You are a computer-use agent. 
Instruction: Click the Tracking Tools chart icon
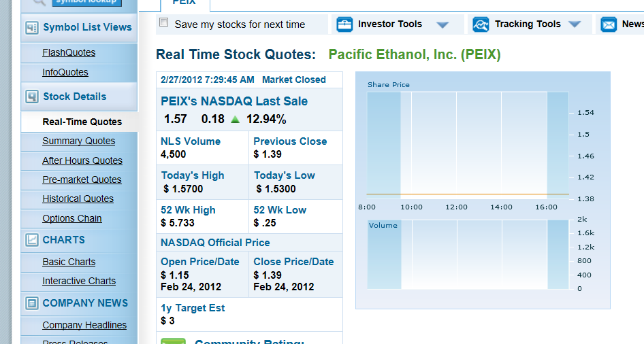481,24
